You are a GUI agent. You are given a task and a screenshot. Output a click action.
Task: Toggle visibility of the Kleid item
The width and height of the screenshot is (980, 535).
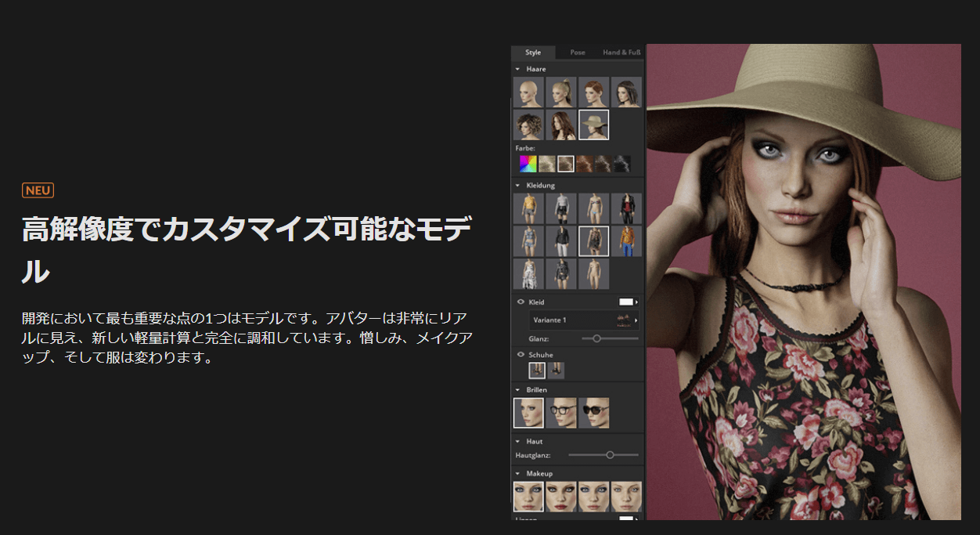pyautogui.click(x=521, y=302)
